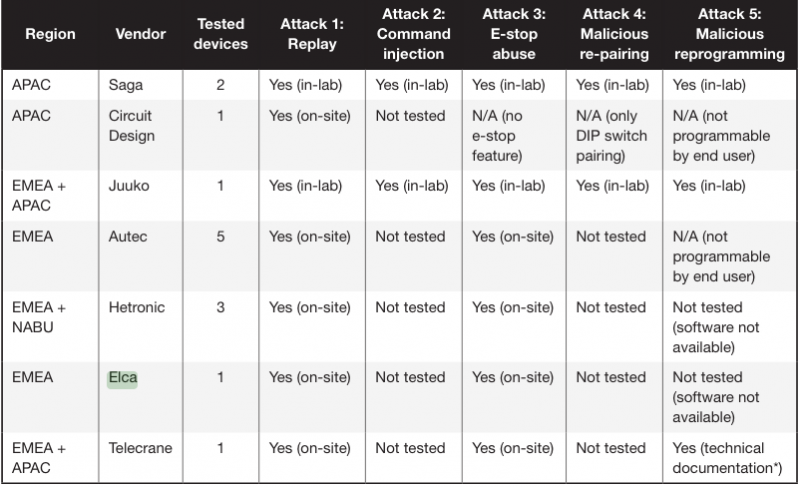Viewport: 800px width, 487px height.
Task: Click the Attack 4: Malicious re-pairing header
Action: click(612, 33)
